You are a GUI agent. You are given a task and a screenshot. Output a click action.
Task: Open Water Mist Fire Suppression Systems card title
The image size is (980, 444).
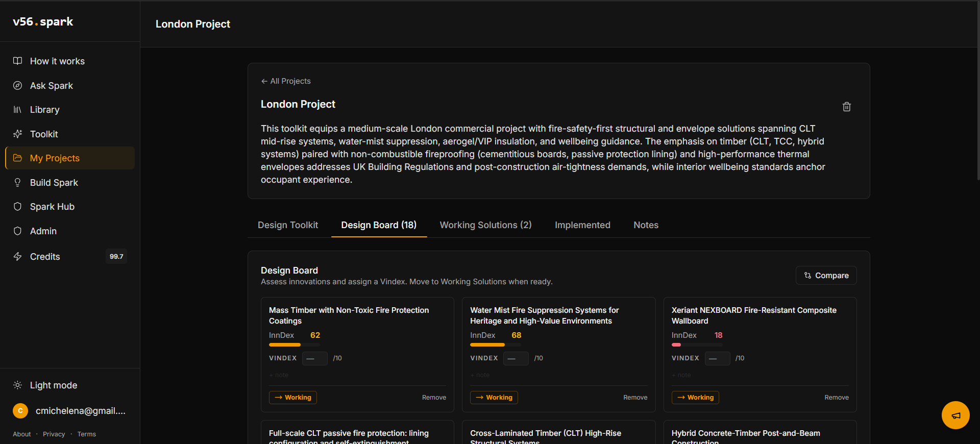(545, 315)
